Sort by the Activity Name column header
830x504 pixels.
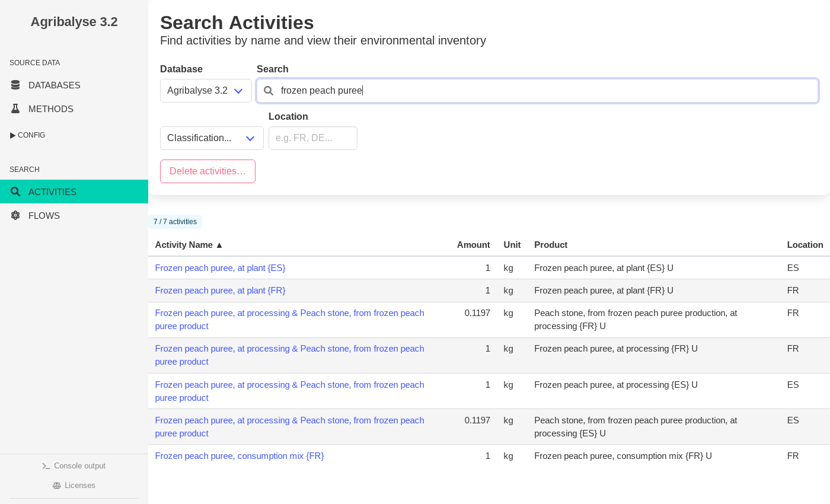coord(189,245)
